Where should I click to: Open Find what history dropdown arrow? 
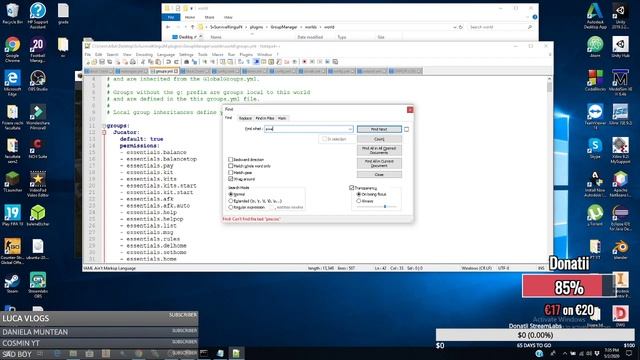point(350,129)
